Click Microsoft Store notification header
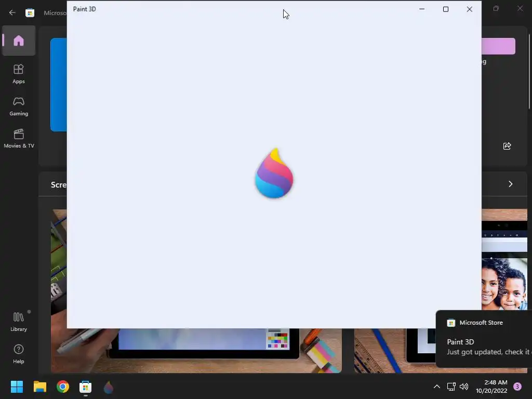The image size is (532, 399). pyautogui.click(x=475, y=323)
